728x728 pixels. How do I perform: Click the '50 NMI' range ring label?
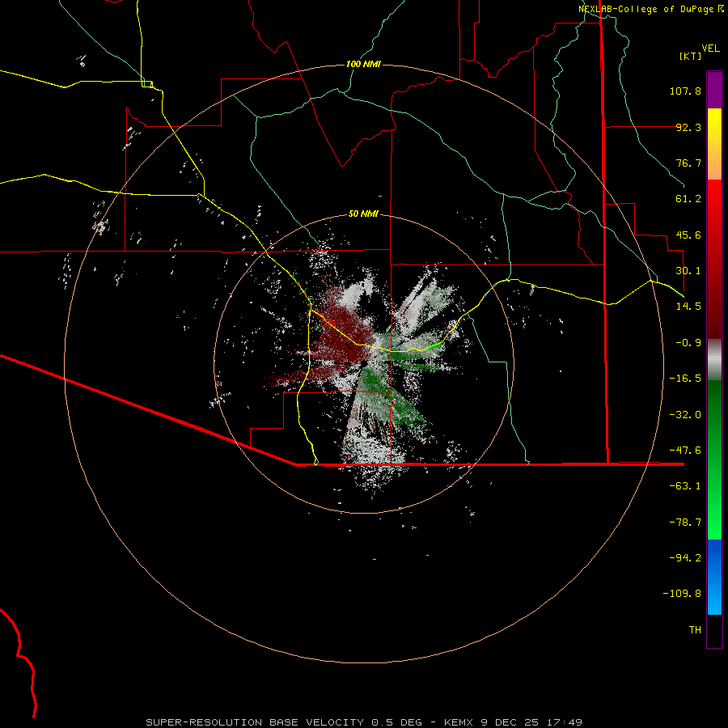click(x=363, y=214)
